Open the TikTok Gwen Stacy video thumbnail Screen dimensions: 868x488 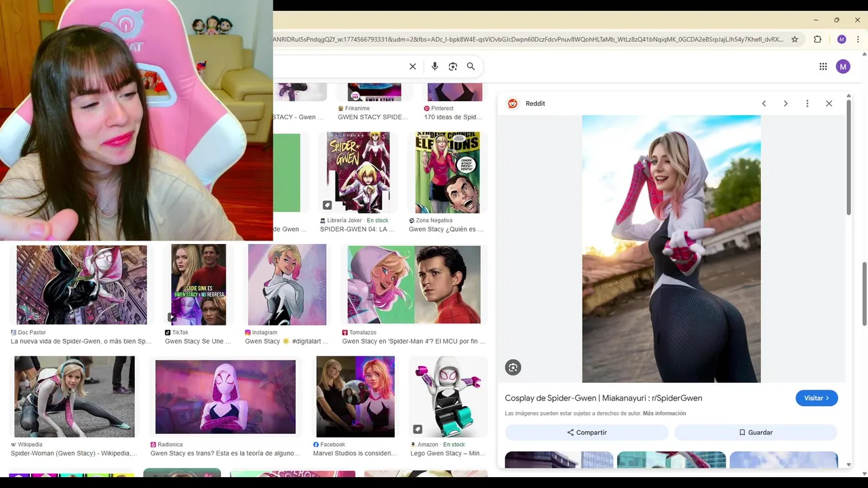click(199, 285)
